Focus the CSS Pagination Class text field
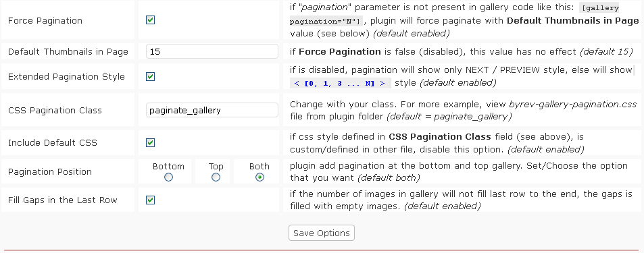Viewport: 644px width, 253px height. click(212, 110)
